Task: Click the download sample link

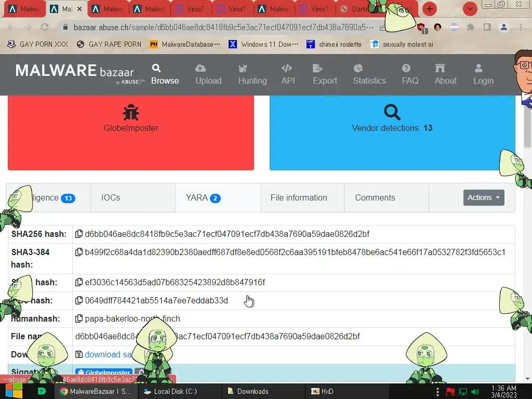Action: [108, 354]
